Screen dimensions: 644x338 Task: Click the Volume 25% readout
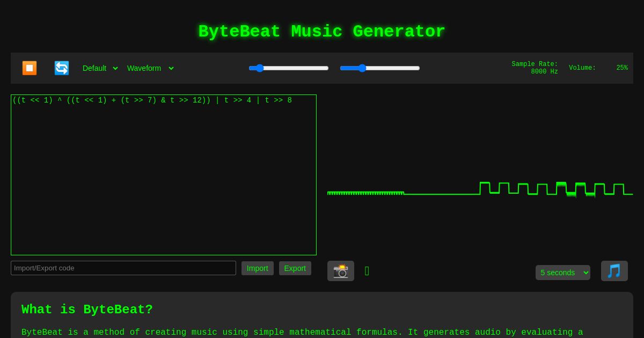point(598,68)
